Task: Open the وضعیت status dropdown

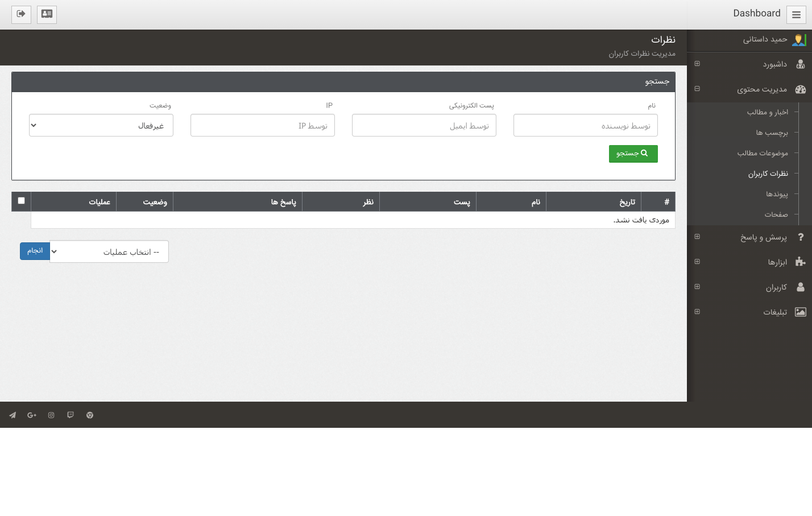Action: [101, 126]
